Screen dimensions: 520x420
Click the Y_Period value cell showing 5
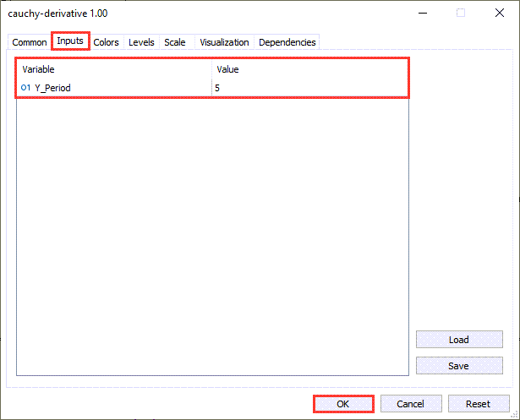(x=309, y=87)
